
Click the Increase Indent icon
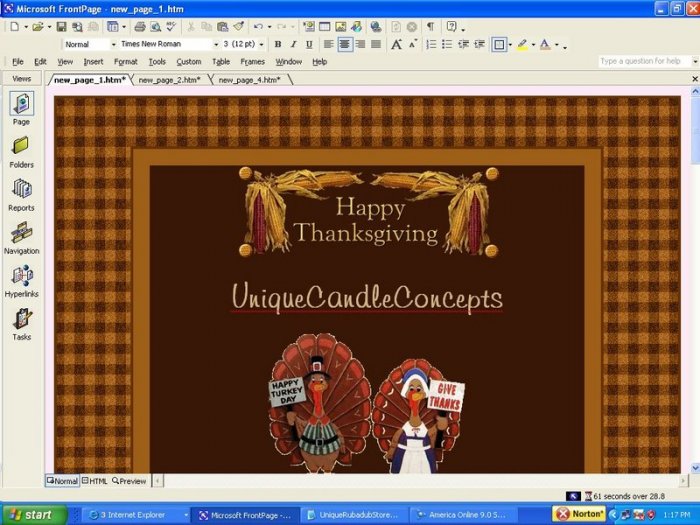[x=479, y=44]
